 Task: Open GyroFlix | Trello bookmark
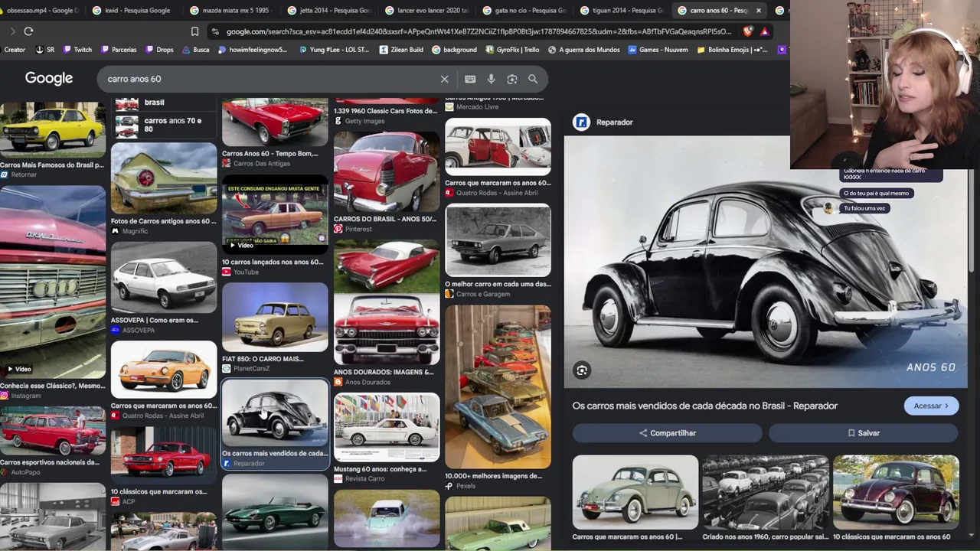pyautogui.click(x=512, y=50)
